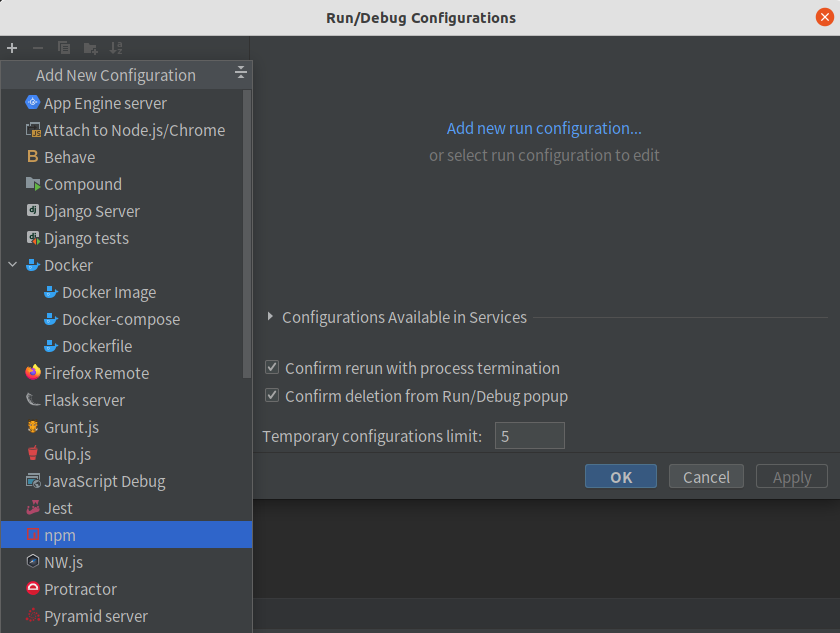Viewport: 840px width, 633px height.
Task: Click the NW.js label
Action: pyautogui.click(x=63, y=562)
